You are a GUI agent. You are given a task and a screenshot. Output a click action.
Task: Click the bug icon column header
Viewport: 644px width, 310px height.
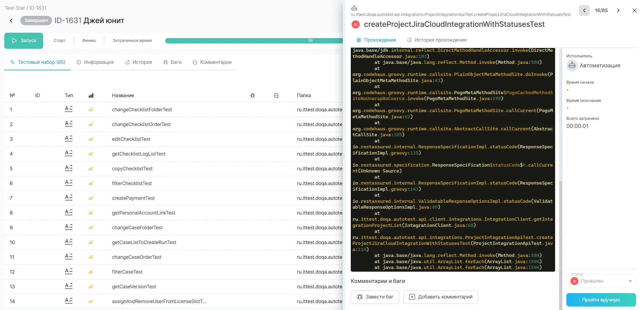253,95
